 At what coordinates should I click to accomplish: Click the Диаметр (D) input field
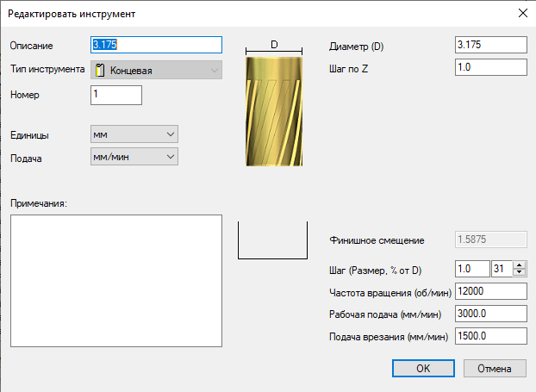coord(491,45)
